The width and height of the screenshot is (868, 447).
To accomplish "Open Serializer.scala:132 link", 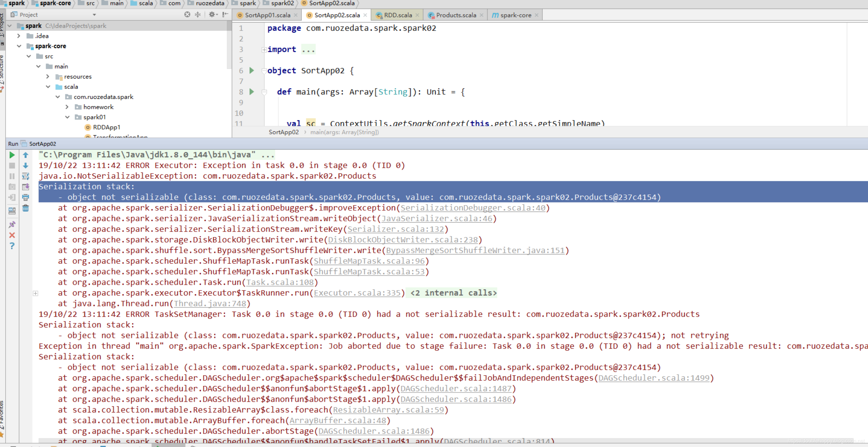I will pos(396,229).
